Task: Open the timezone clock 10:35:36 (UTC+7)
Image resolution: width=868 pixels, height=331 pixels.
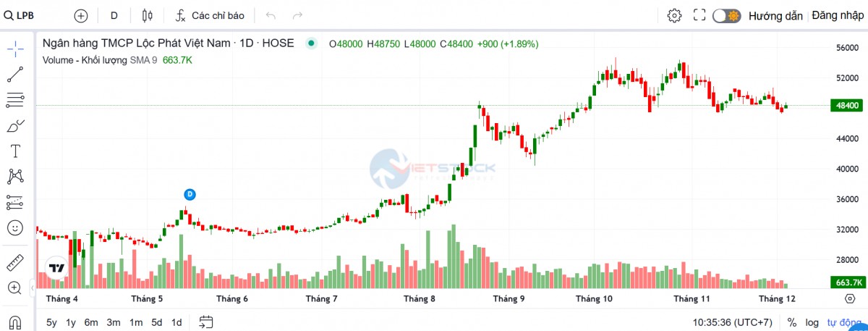Action: pos(733,322)
